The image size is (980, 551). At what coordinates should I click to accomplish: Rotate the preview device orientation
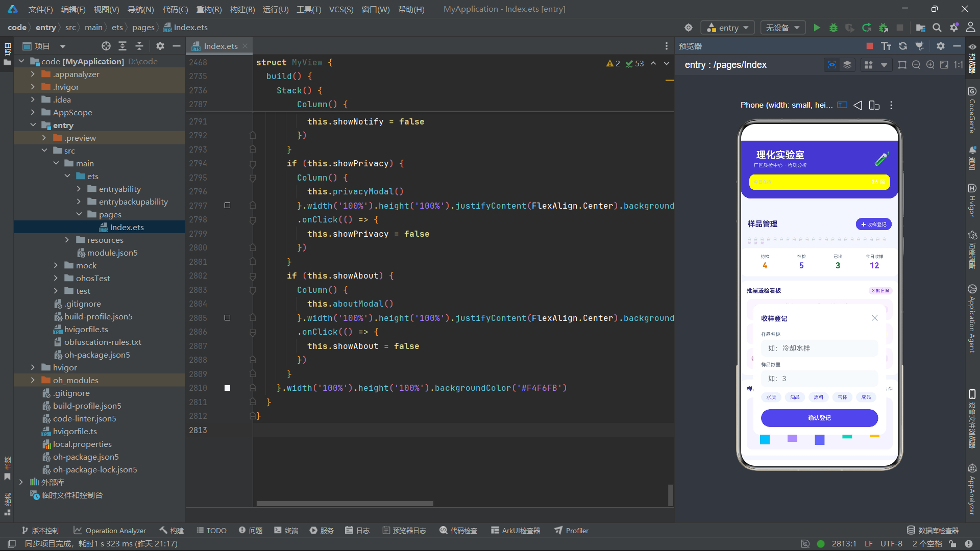click(x=874, y=105)
